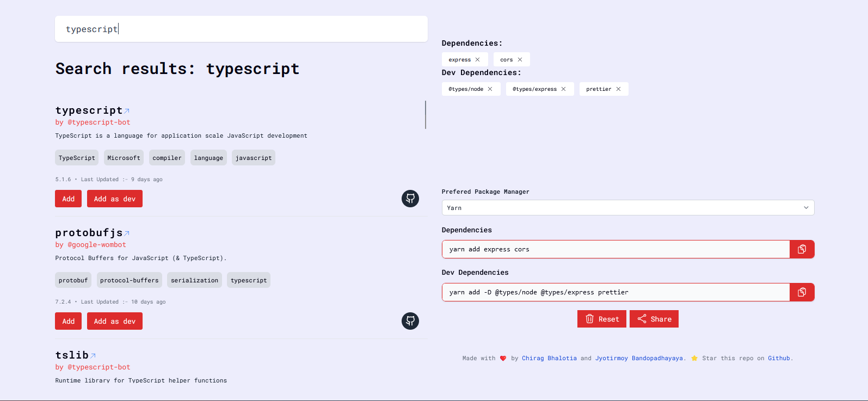Click the 'Search results: typescript' heading
The width and height of the screenshot is (868, 401).
pos(177,69)
